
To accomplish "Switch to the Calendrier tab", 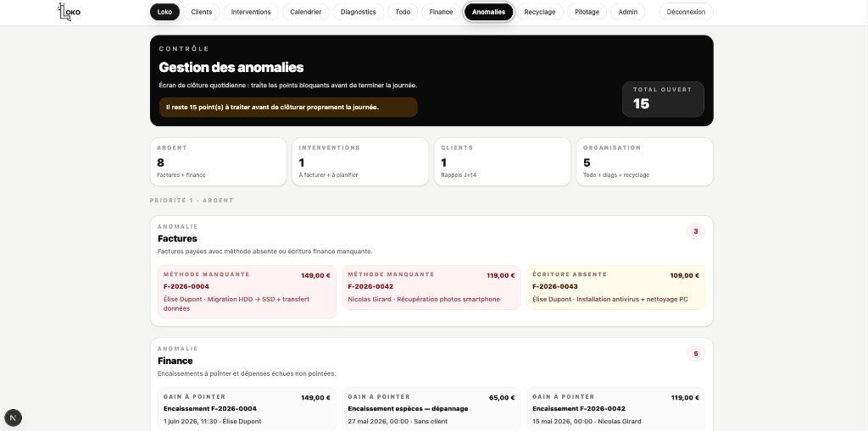I will tap(305, 12).
